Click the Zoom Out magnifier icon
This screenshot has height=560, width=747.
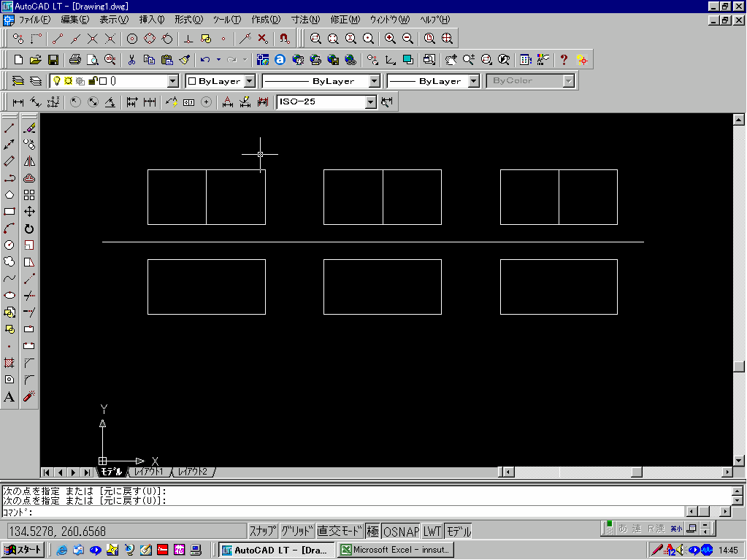click(x=407, y=38)
